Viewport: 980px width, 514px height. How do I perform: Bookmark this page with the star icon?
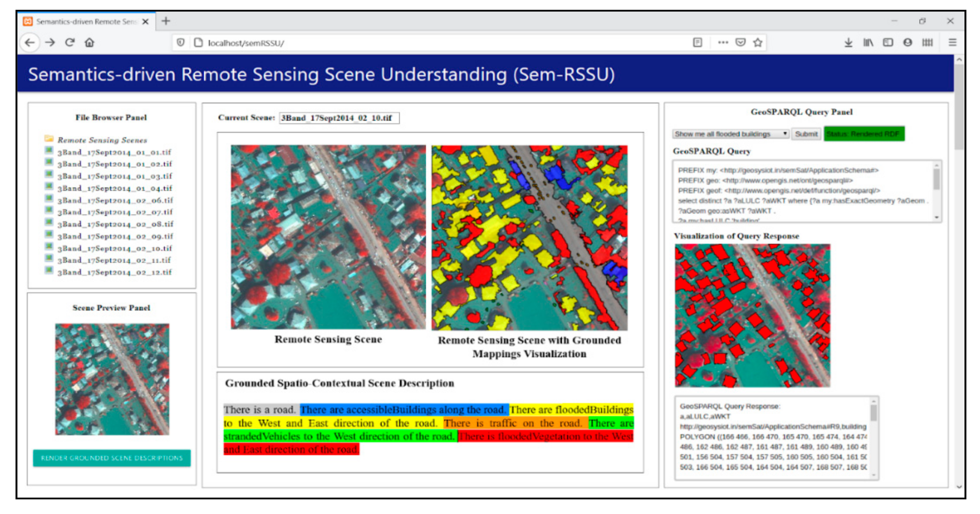(x=758, y=42)
